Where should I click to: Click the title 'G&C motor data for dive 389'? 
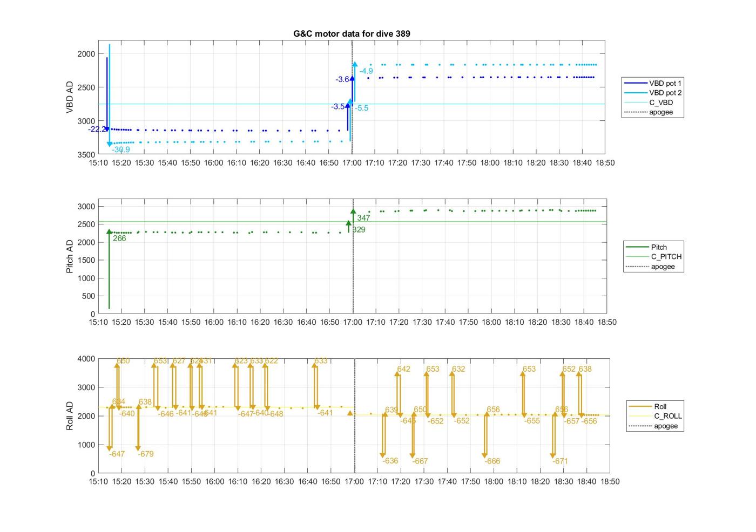click(352, 33)
